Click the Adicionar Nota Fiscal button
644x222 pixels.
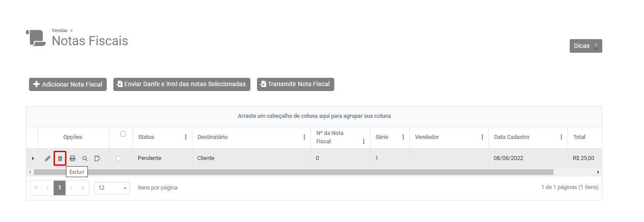68,84
